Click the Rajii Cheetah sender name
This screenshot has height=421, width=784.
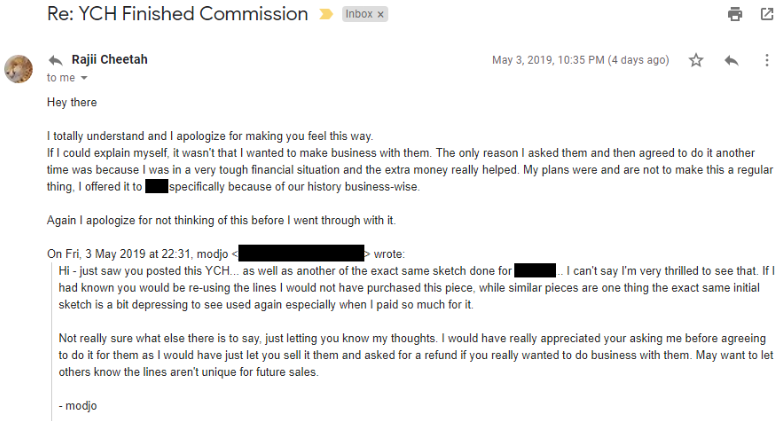click(110, 60)
